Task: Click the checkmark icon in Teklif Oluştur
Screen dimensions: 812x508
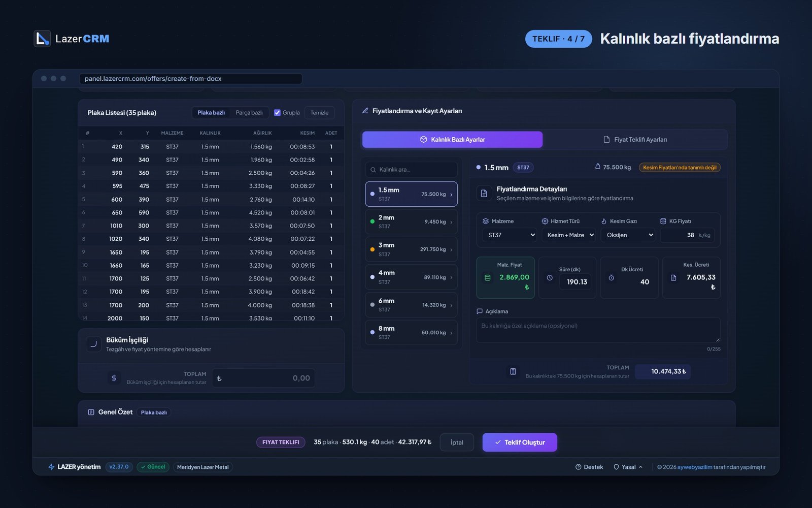Action: (498, 442)
